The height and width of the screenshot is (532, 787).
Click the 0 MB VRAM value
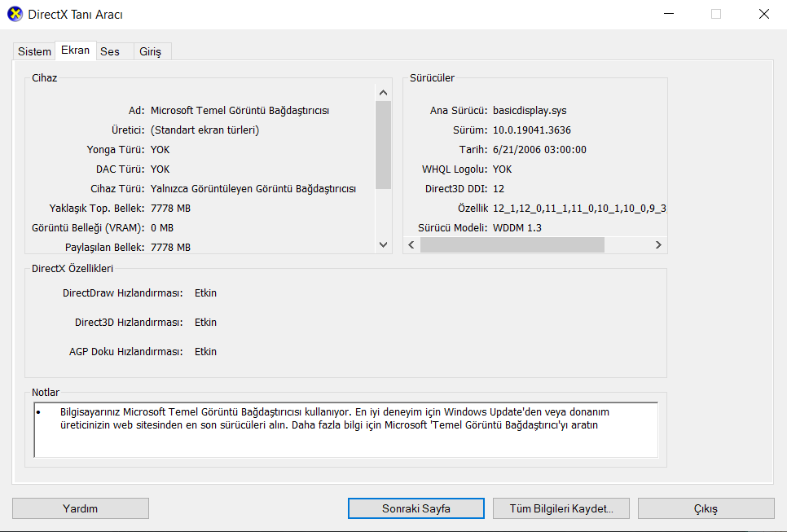tap(162, 228)
